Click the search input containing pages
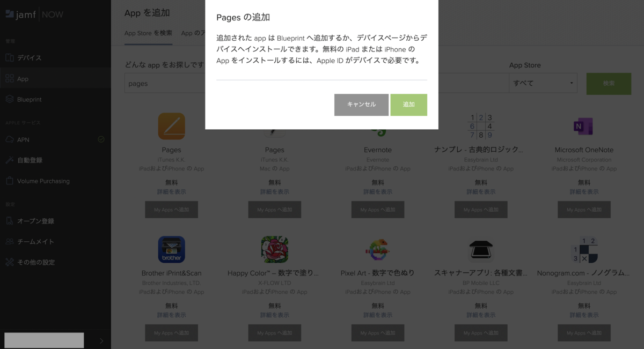 coord(161,83)
